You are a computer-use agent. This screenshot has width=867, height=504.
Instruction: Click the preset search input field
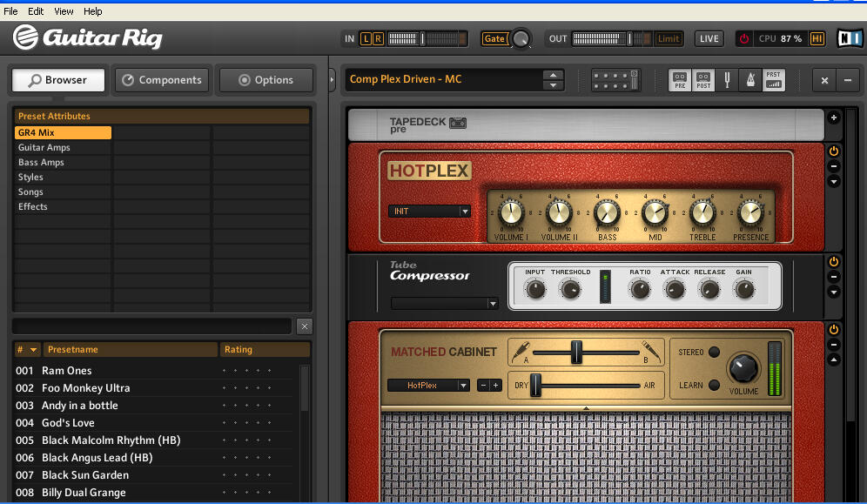[152, 326]
